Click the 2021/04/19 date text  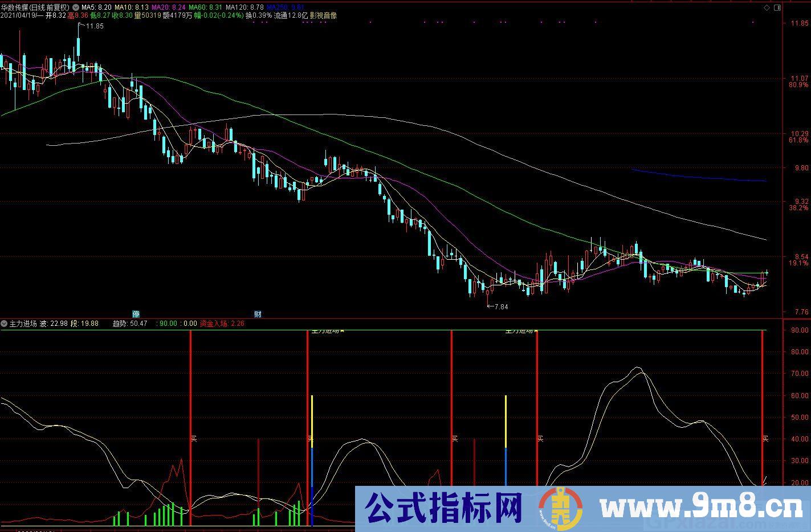18,15
